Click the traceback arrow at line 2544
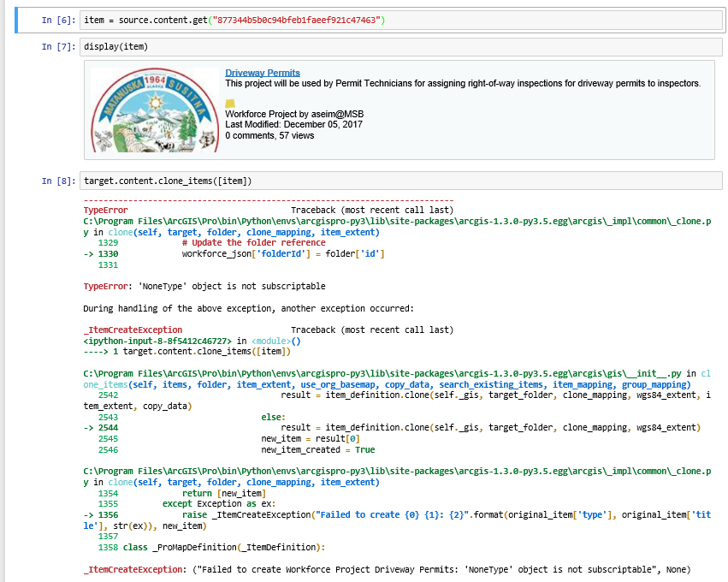The image size is (728, 582). coord(88,428)
